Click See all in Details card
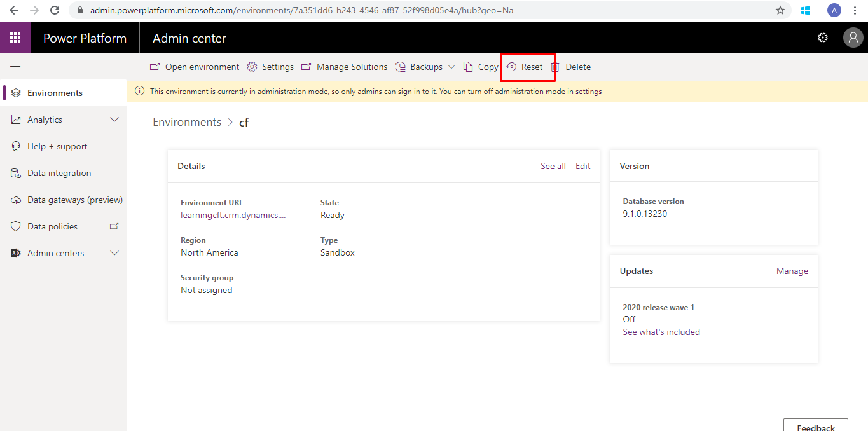 click(x=553, y=166)
